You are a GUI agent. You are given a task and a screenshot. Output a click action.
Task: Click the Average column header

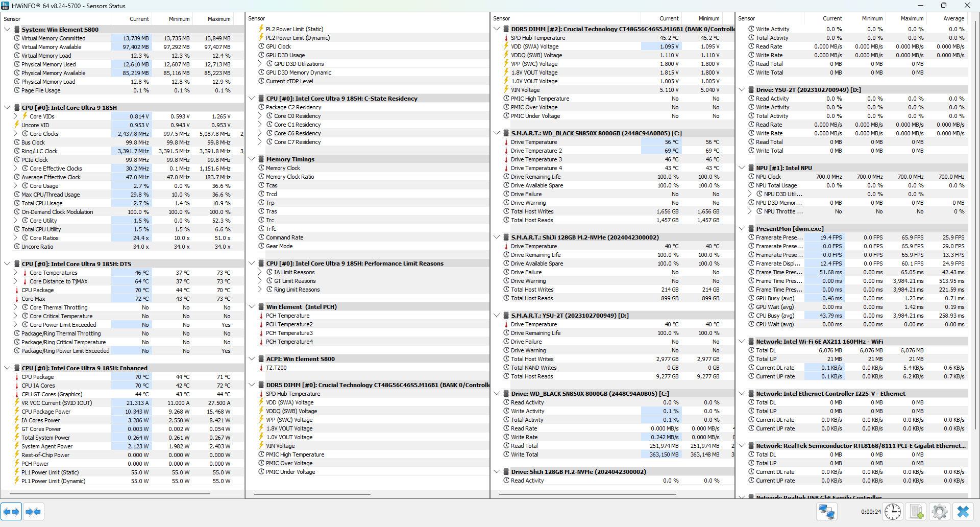pyautogui.click(x=953, y=18)
